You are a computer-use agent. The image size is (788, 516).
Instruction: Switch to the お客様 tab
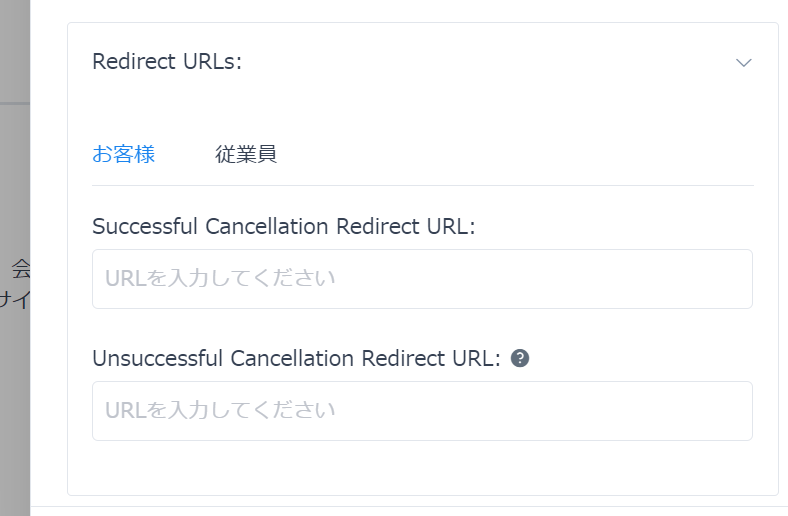tap(124, 154)
